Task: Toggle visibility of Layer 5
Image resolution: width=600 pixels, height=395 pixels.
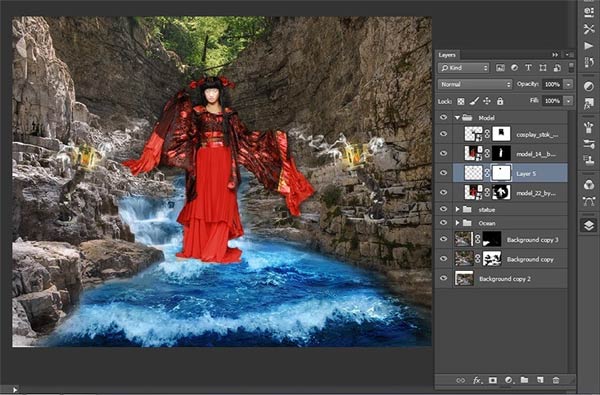Action: (443, 173)
